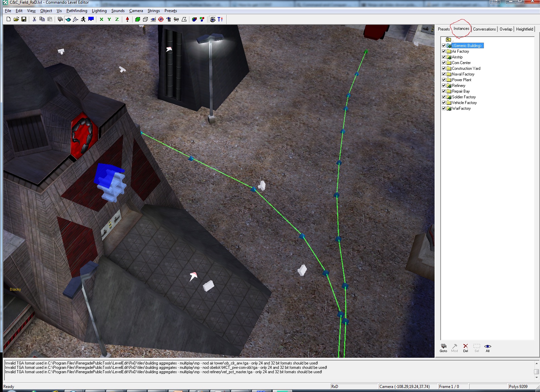Click the green solid cube icon
This screenshot has width=540, height=392.
point(138,19)
